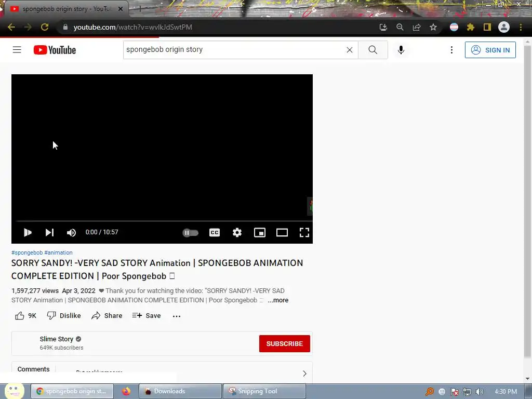532x399 pixels.
Task: Subscribe to Slime Story
Action: point(284,344)
